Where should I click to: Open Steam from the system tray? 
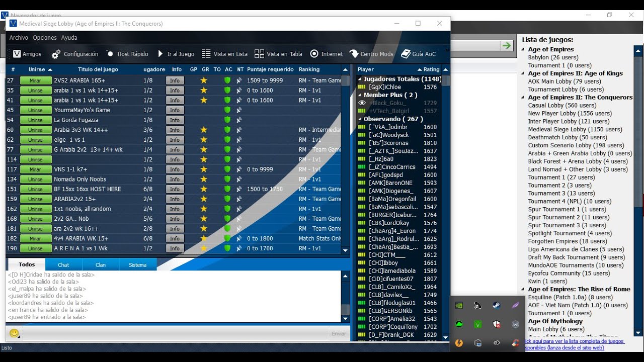pyautogui.click(x=497, y=305)
